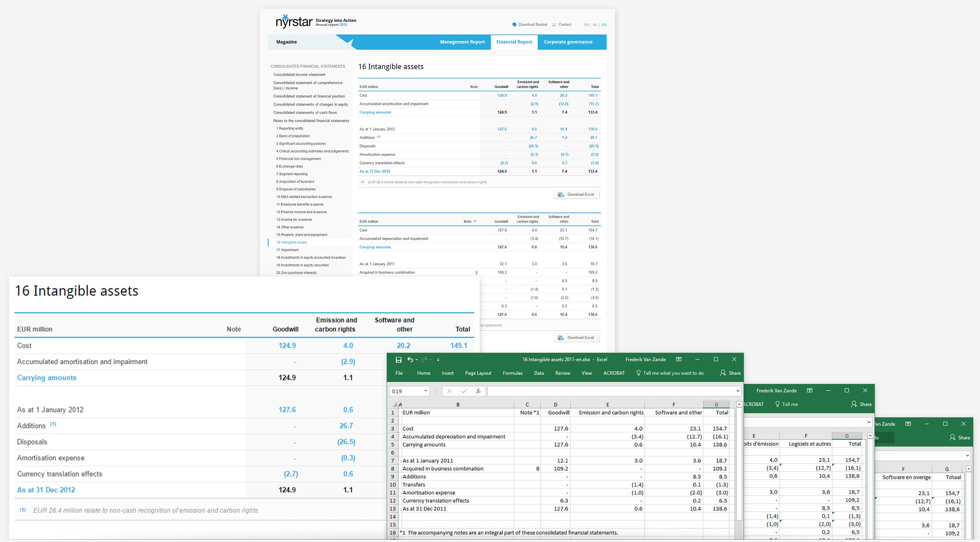
Task: Open '15 Property, plant and equipment' note
Action: 302,235
